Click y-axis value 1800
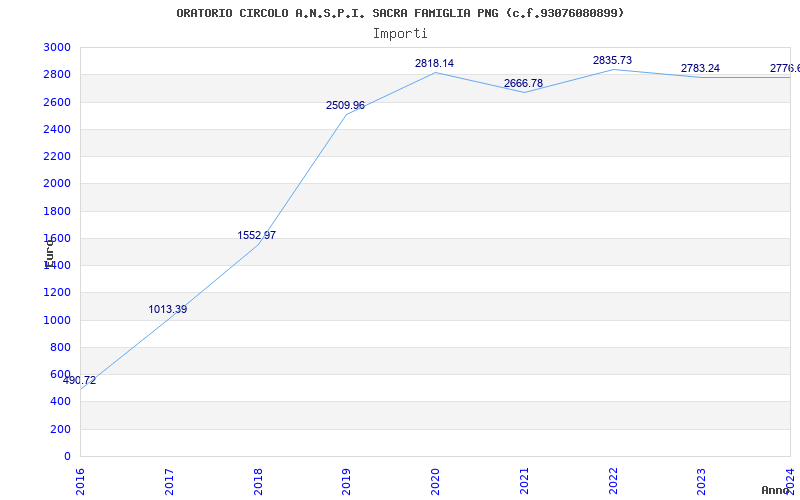The width and height of the screenshot is (800, 500). [x=57, y=211]
